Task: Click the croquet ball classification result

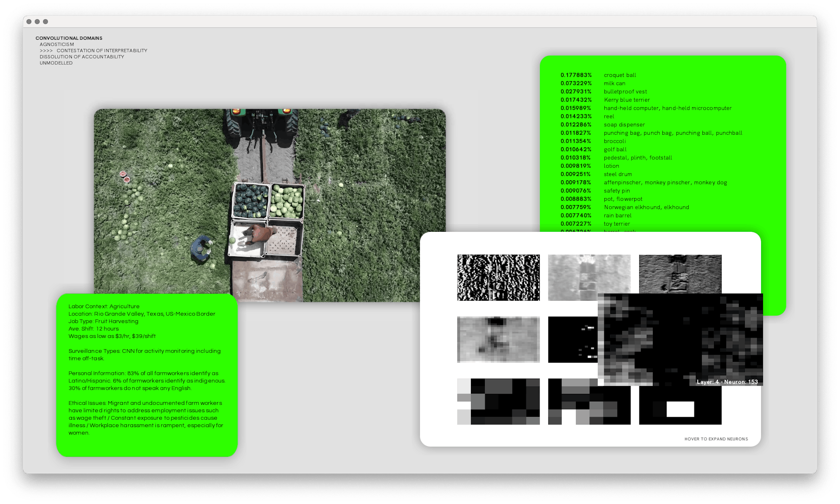Action: (x=620, y=75)
